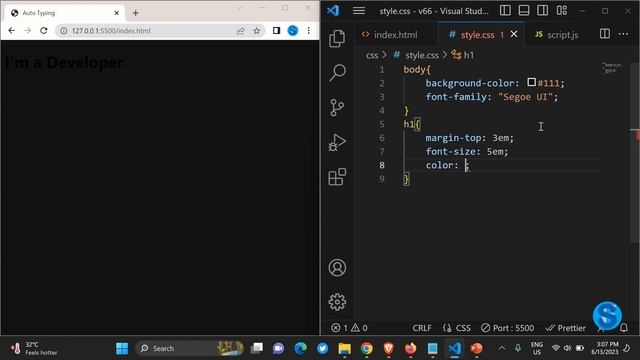Share this page from Chrome address bar

[x=240, y=31]
